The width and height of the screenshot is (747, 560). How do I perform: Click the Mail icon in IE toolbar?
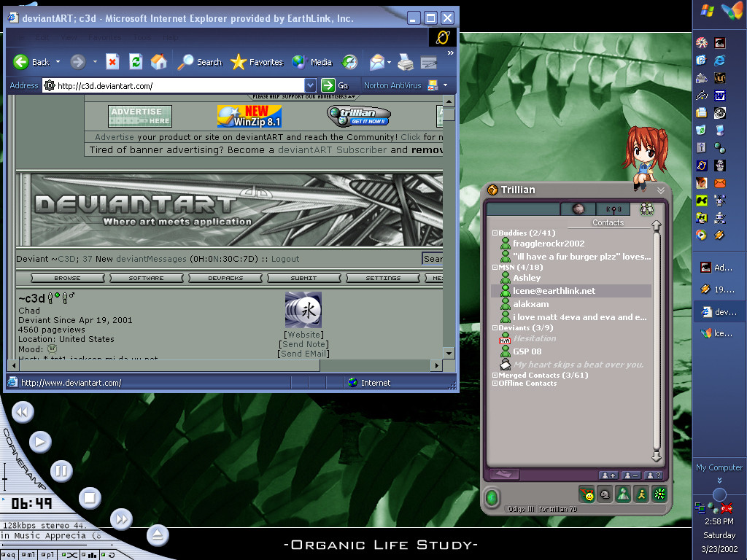point(377,62)
